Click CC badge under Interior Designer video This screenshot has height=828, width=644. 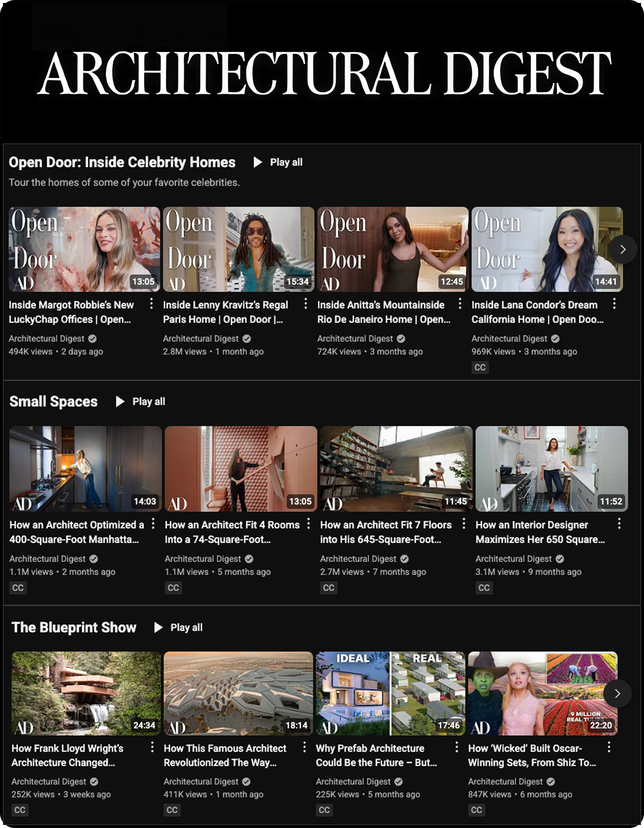pyautogui.click(x=484, y=588)
